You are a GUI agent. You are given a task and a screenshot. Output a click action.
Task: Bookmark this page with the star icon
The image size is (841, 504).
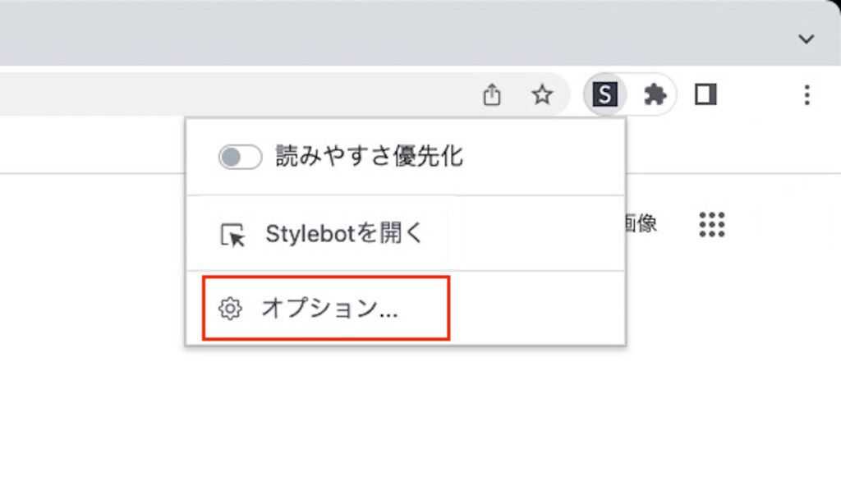point(543,94)
